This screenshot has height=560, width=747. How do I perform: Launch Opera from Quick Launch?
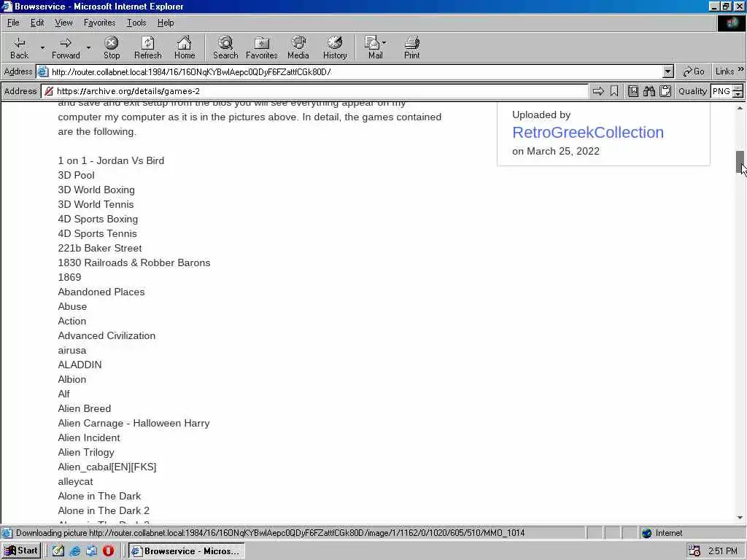coord(108,551)
